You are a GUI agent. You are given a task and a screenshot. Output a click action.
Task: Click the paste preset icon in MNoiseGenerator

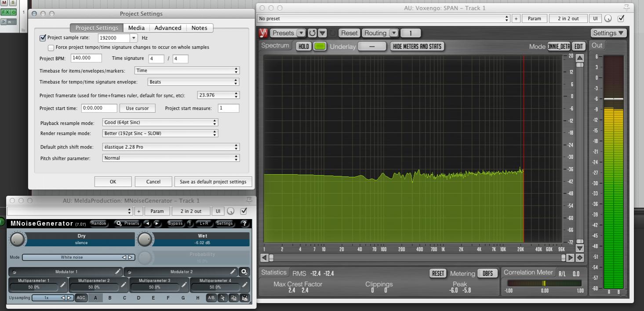click(x=244, y=298)
